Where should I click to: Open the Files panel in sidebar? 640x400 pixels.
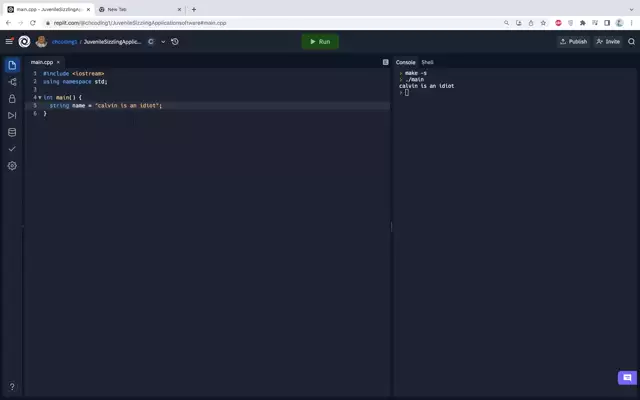click(x=12, y=65)
